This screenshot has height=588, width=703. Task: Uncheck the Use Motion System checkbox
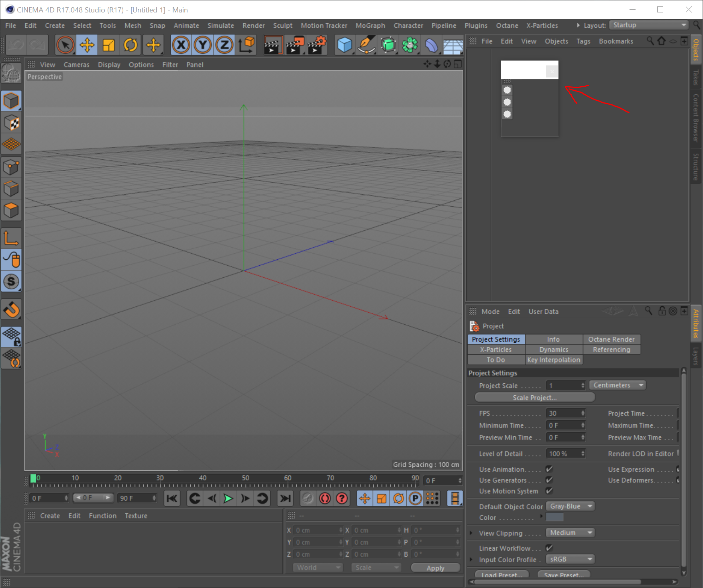(549, 490)
